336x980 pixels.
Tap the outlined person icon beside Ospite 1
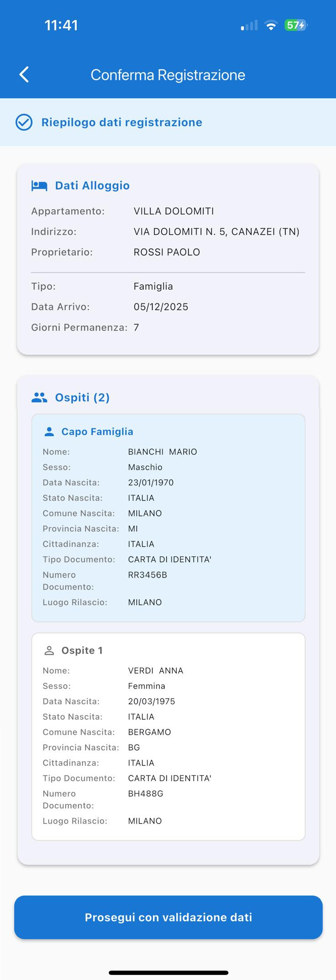[50, 650]
